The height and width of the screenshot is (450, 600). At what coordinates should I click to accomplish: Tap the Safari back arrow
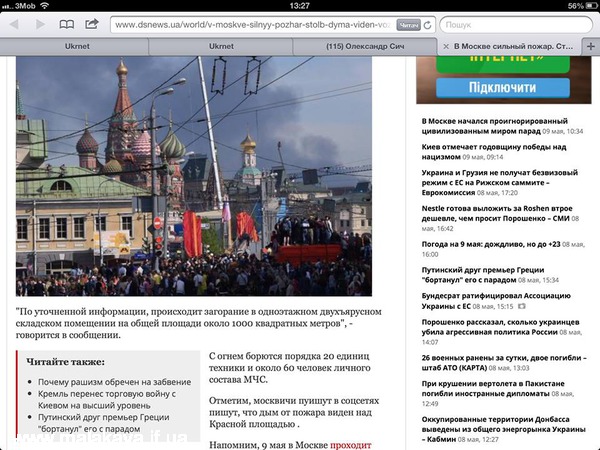click(x=15, y=24)
